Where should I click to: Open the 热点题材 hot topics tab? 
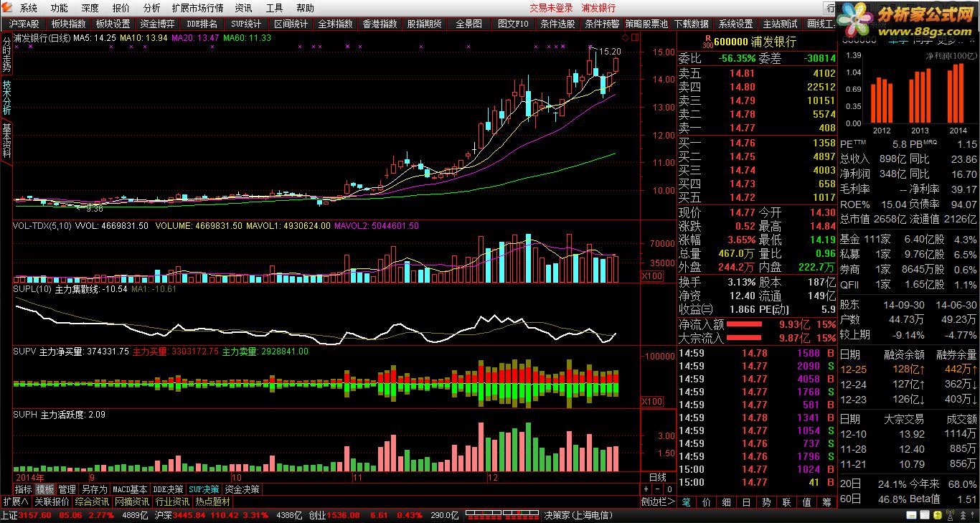tap(212, 501)
